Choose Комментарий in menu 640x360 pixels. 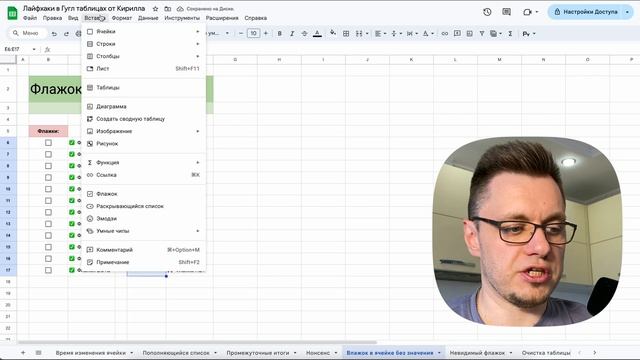coord(144,250)
